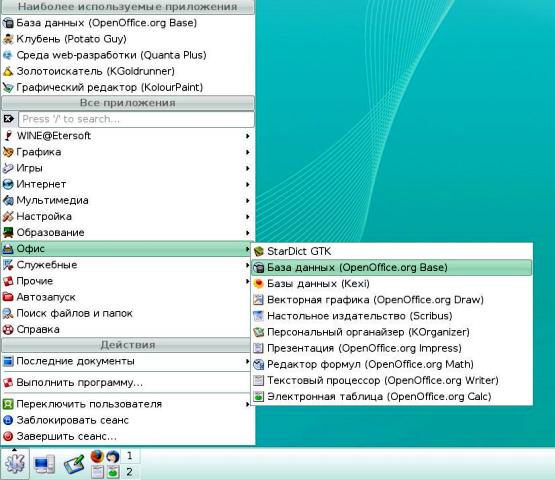Click the StarDict GTK icon

click(259, 252)
